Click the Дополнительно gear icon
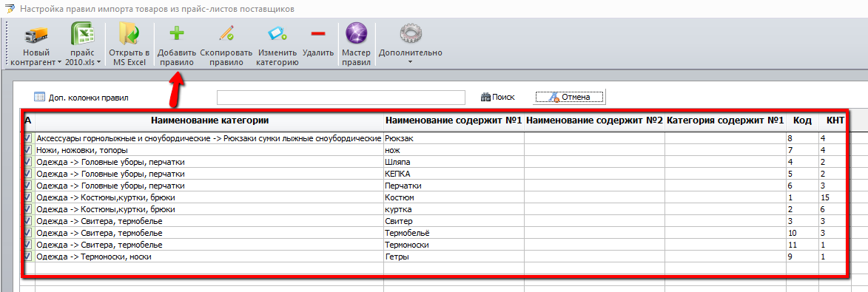 click(x=410, y=34)
